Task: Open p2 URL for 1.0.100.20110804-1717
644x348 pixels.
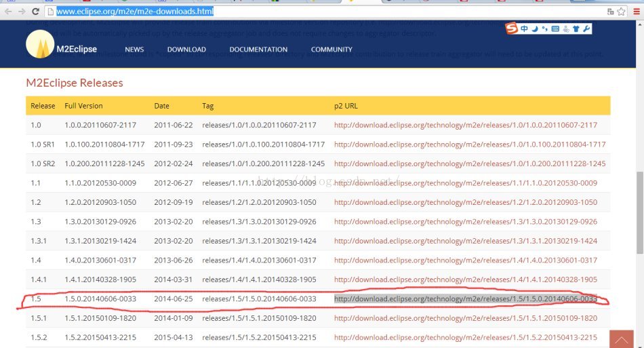Action: tap(470, 144)
